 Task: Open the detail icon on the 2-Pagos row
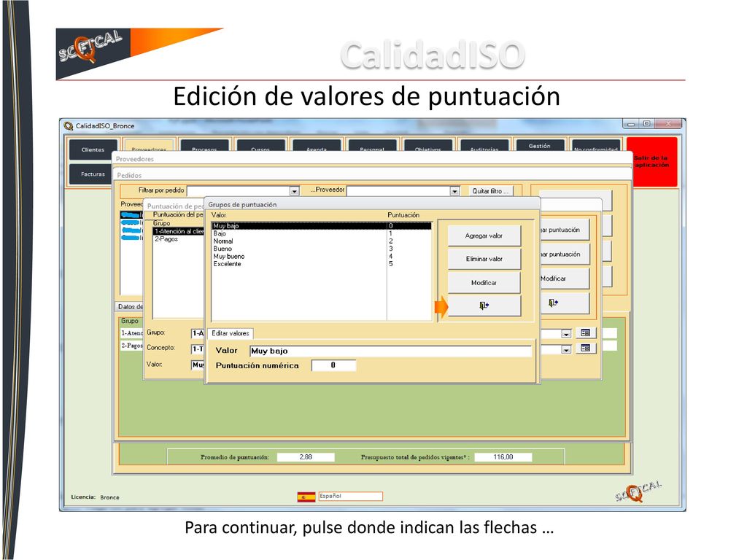pyautogui.click(x=586, y=348)
